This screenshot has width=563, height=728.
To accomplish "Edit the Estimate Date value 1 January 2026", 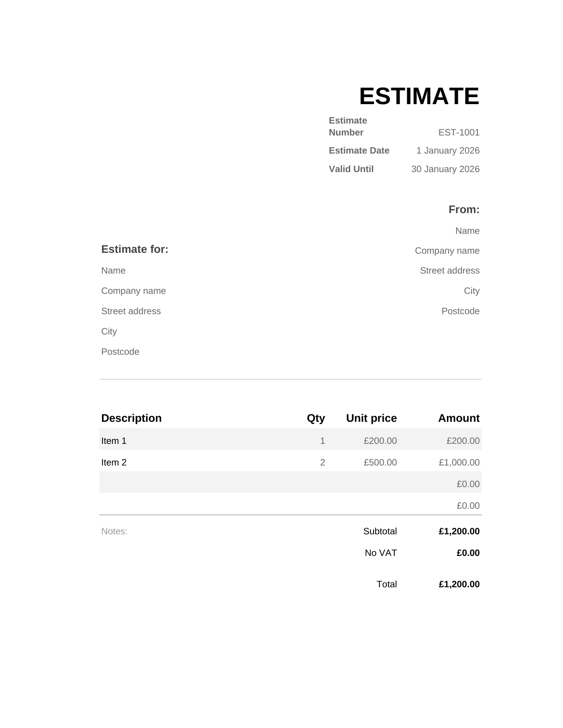I will pos(448,150).
